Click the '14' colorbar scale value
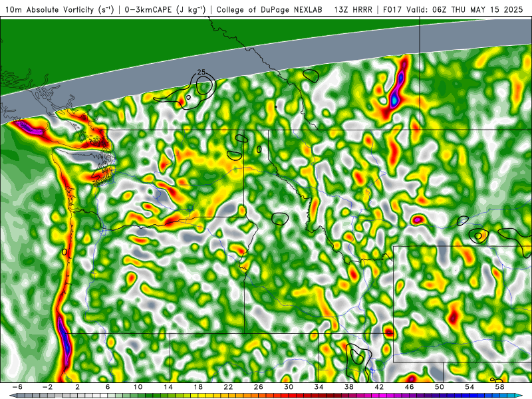Viewport: 532px width, 399px height. click(x=168, y=387)
